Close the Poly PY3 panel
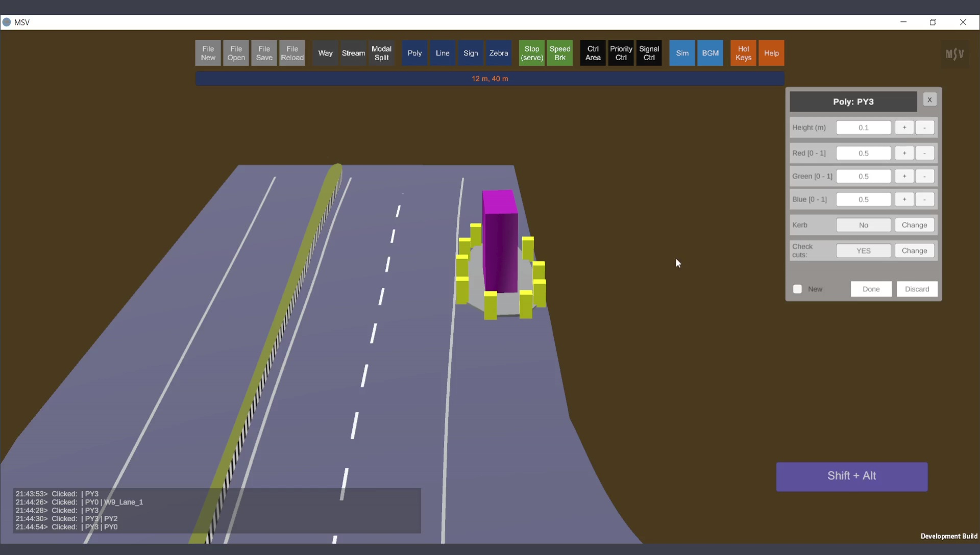Image resolution: width=980 pixels, height=555 pixels. (929, 100)
